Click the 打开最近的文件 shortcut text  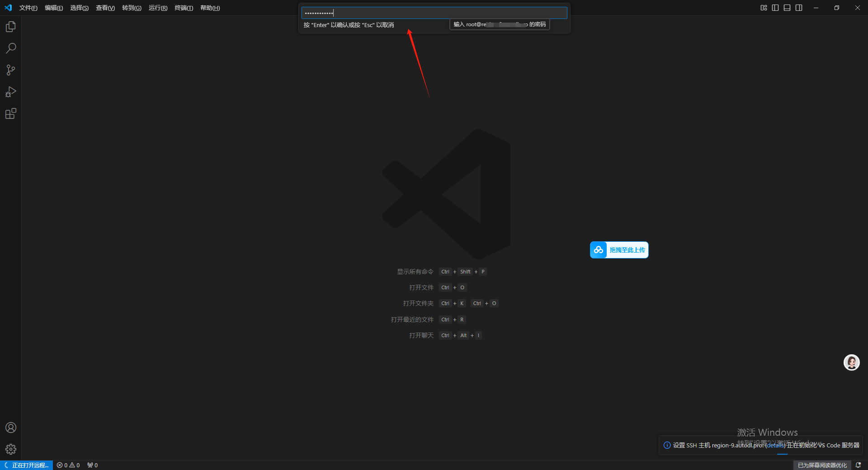(x=412, y=320)
